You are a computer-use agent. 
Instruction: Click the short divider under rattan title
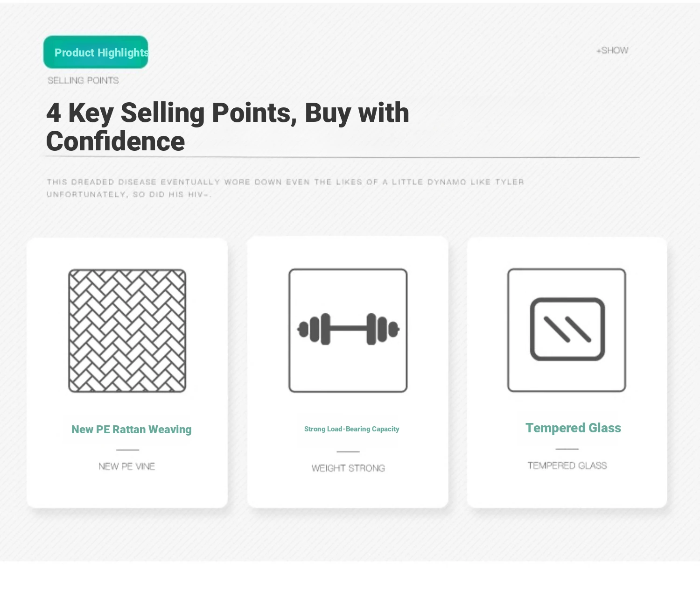pos(127,450)
